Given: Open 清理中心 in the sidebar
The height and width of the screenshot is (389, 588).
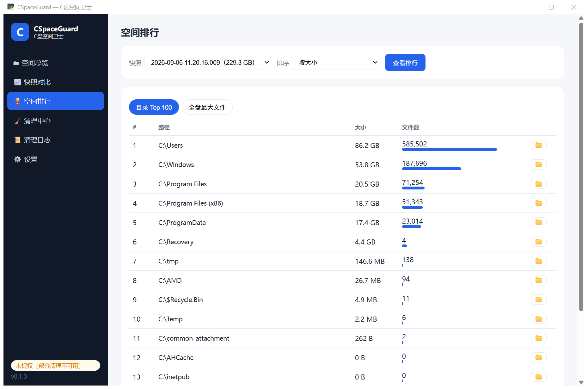Looking at the screenshot, I should (56, 120).
